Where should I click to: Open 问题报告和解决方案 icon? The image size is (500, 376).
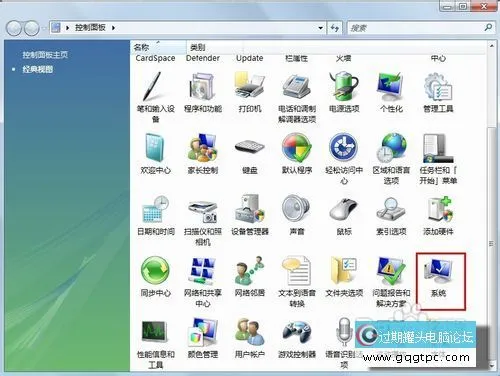coord(391,271)
